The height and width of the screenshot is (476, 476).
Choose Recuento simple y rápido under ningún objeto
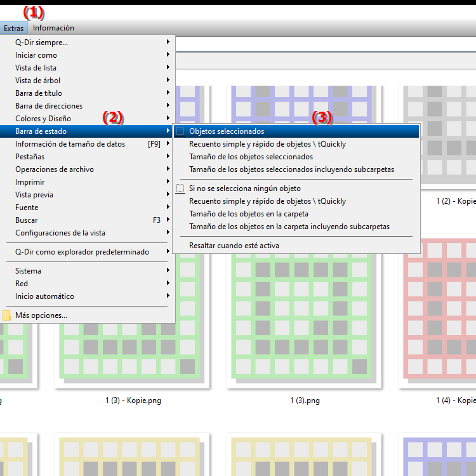coord(296,201)
